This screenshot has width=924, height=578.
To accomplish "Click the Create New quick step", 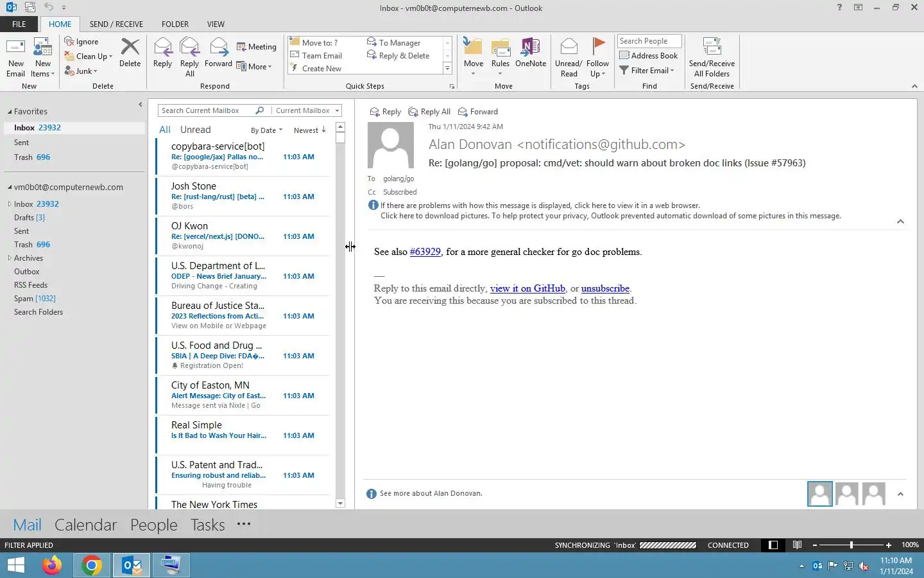I will [316, 69].
